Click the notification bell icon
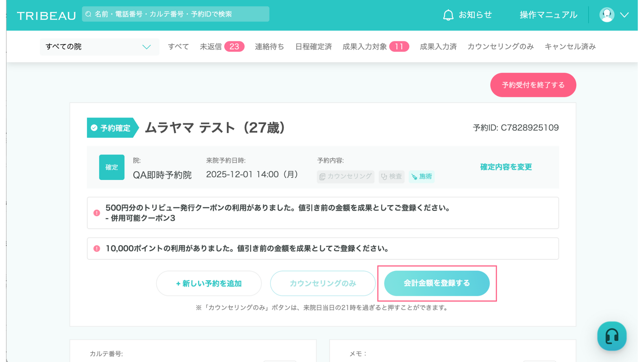The height and width of the screenshot is (362, 644). coord(448,15)
